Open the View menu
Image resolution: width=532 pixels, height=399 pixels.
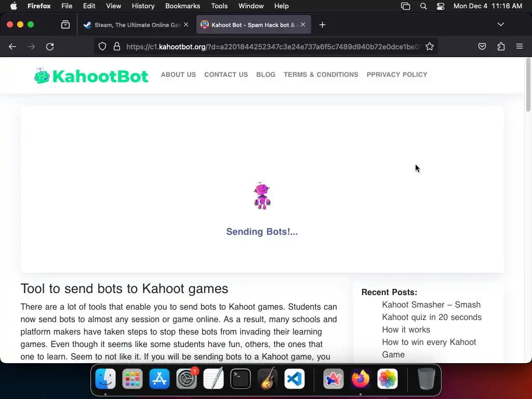coord(113,6)
